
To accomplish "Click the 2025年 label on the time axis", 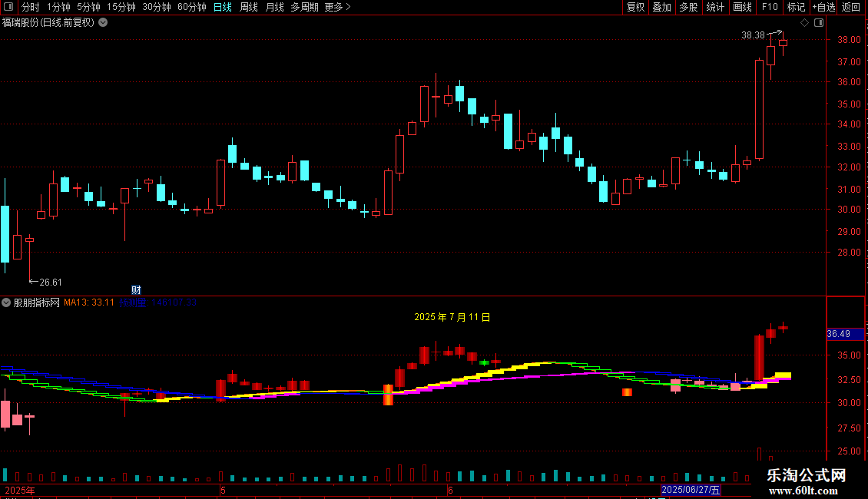I will coord(20,490).
